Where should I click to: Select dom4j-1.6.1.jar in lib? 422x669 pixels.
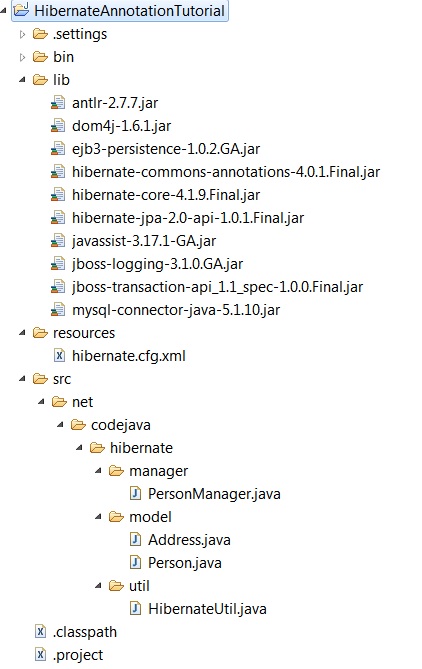point(122,126)
